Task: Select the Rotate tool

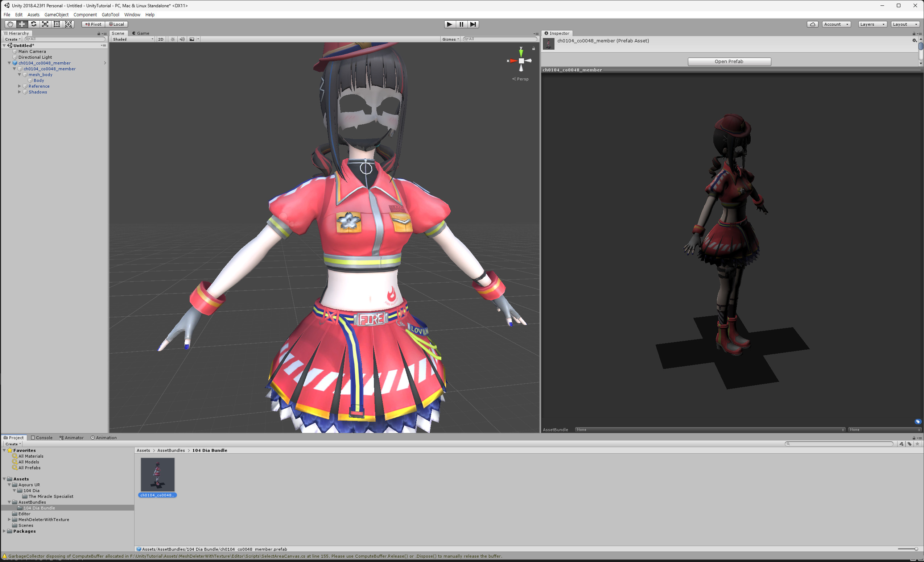Action: pyautogui.click(x=34, y=24)
